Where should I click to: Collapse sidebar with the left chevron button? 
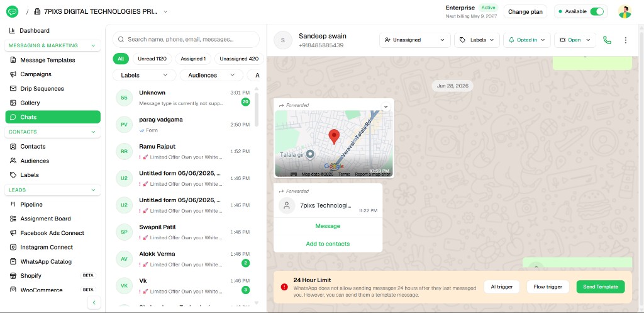pos(94,303)
